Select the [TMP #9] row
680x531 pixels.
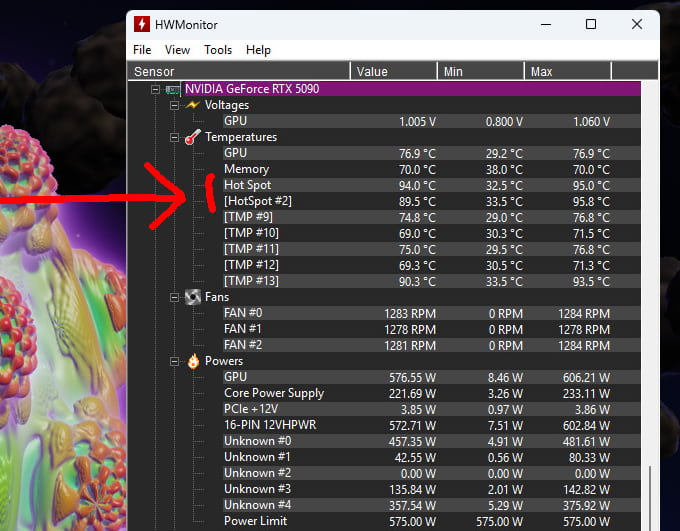[x=432, y=217]
